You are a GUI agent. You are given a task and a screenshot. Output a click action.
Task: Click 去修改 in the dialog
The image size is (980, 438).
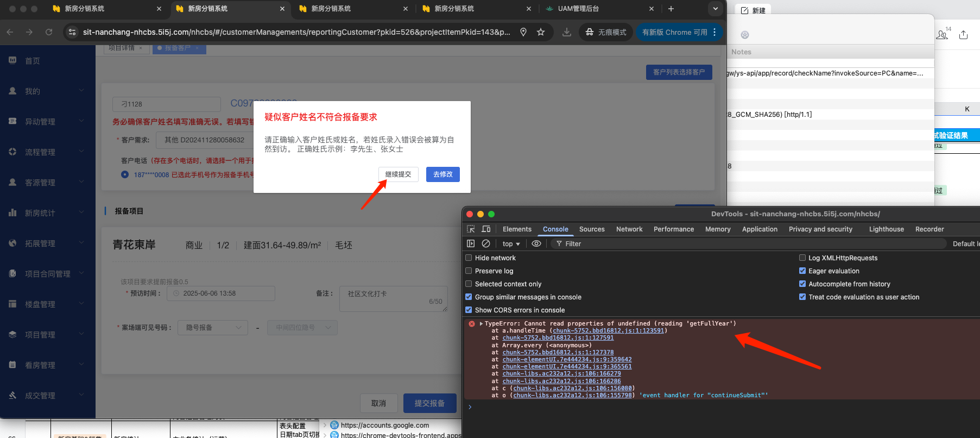[x=443, y=174]
